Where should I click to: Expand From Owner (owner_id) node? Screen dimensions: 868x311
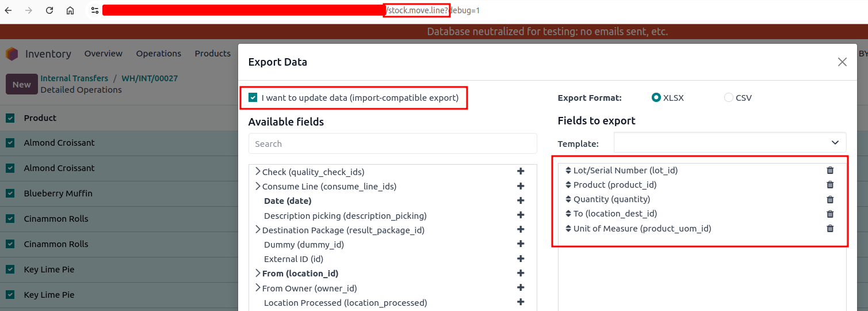pos(258,288)
